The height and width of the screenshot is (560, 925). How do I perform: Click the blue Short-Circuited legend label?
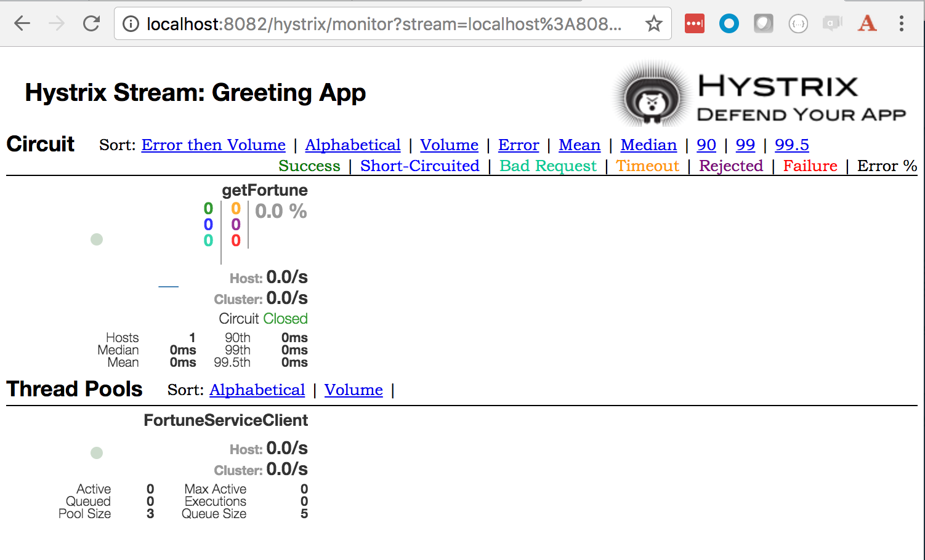[x=420, y=166]
